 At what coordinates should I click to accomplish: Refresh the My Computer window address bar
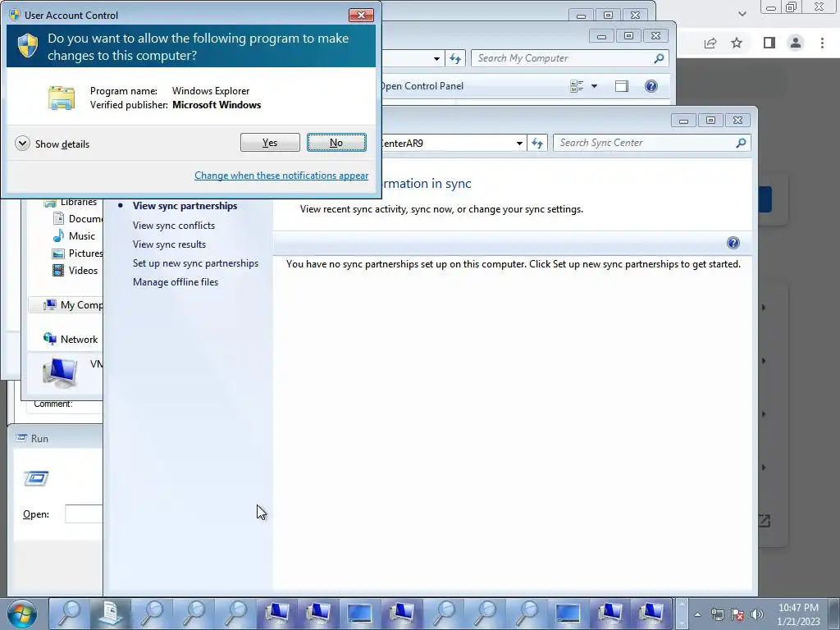454,58
